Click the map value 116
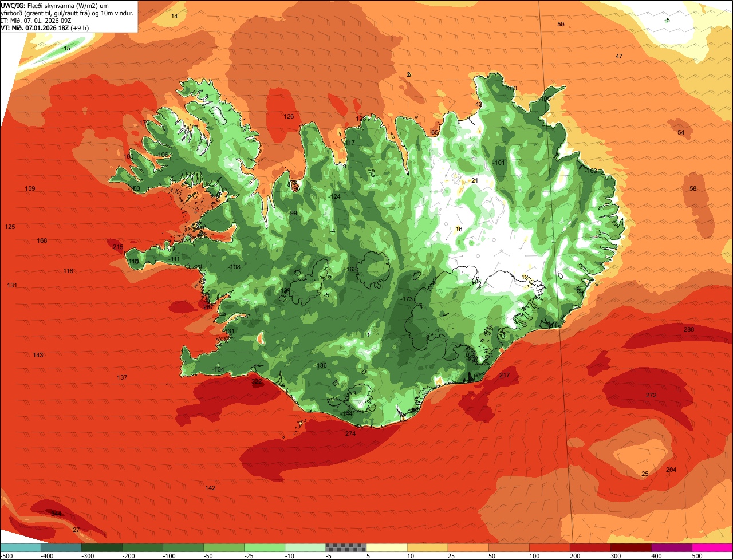733x560 pixels. (68, 271)
